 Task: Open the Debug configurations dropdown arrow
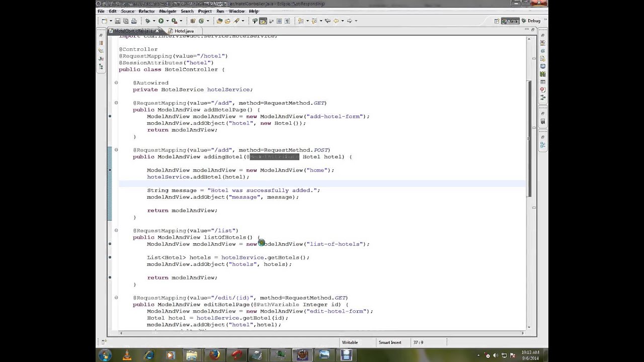[154, 21]
